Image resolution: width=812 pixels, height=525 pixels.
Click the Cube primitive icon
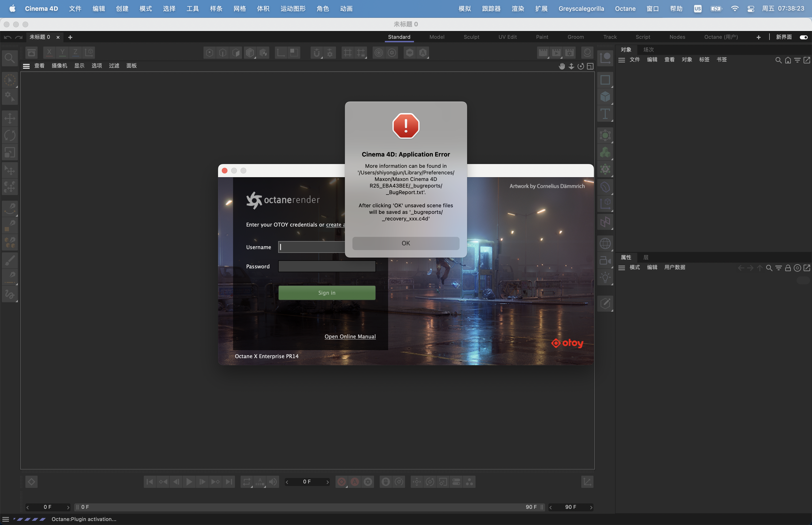point(605,97)
